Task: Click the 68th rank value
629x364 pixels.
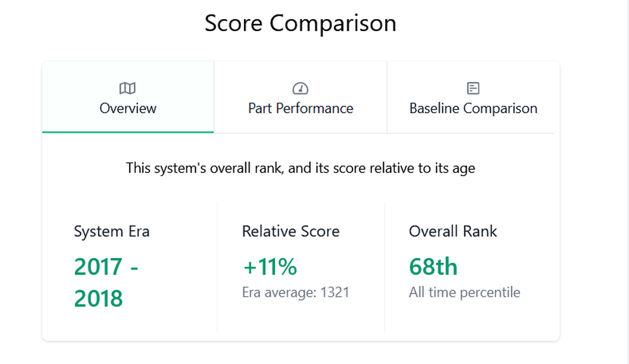Action: [433, 267]
